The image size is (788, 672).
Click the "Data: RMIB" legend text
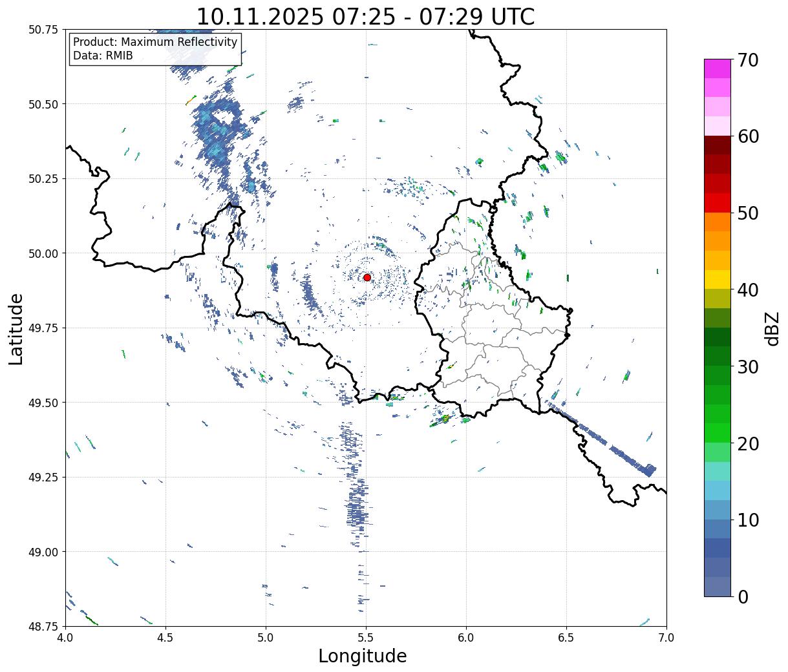[x=103, y=56]
